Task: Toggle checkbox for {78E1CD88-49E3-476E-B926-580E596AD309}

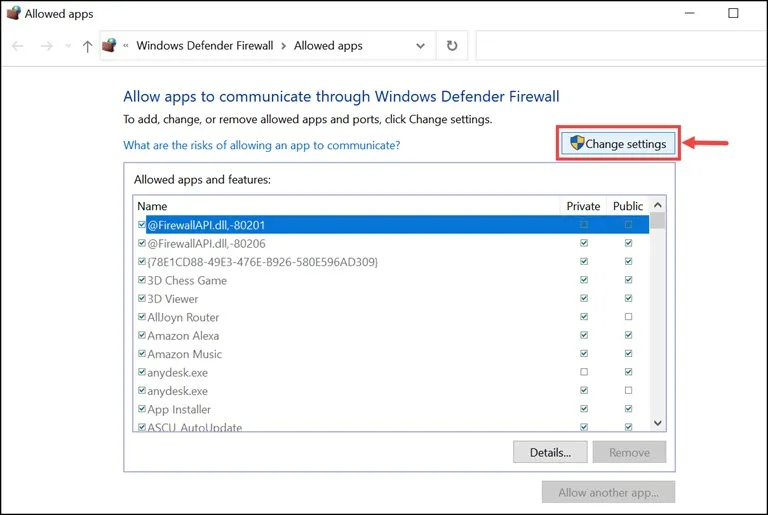Action: pos(142,261)
